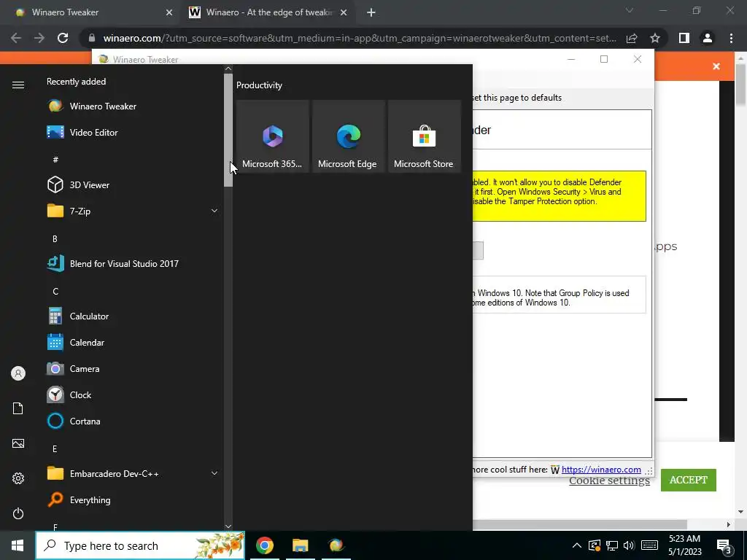Open Chrome three-dot menu
747x560 pixels.
tap(731, 38)
